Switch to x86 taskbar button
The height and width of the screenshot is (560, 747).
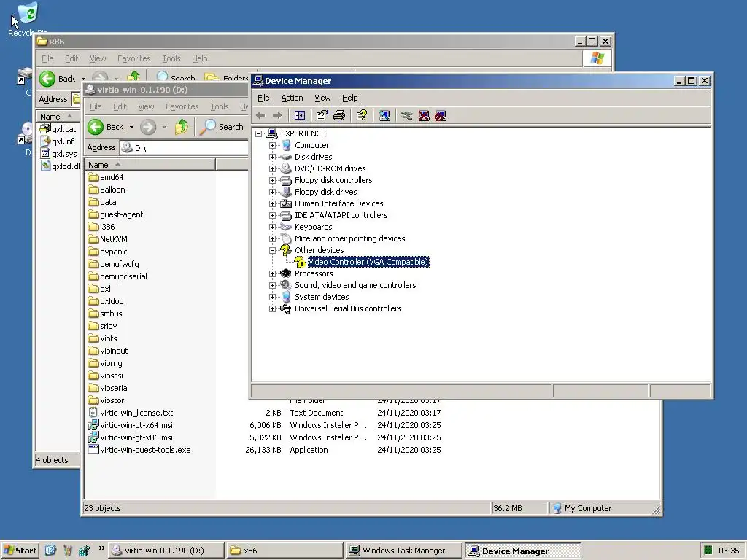click(x=285, y=551)
